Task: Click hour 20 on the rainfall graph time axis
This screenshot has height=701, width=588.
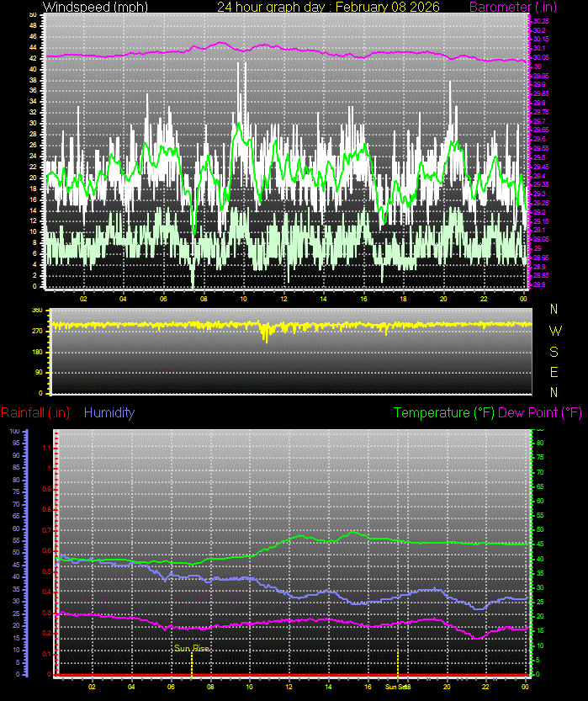Action: 447,687
